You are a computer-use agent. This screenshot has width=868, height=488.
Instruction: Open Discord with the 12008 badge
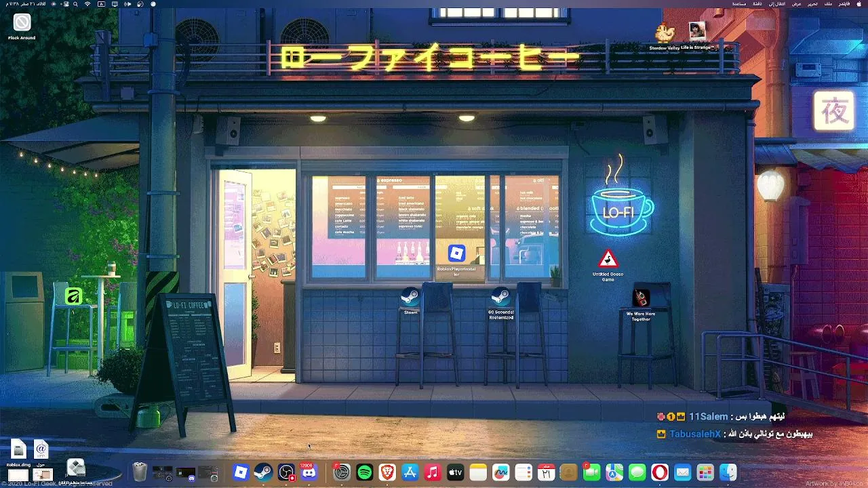coord(309,472)
